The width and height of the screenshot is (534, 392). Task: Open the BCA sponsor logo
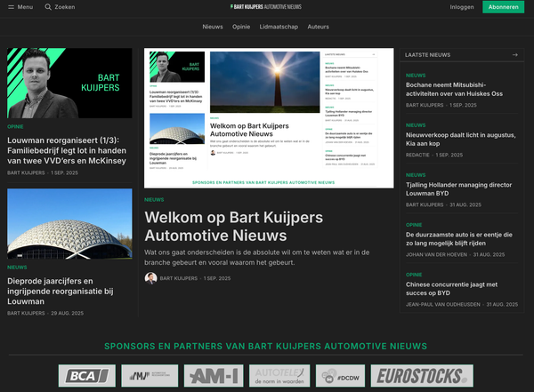[87, 376]
